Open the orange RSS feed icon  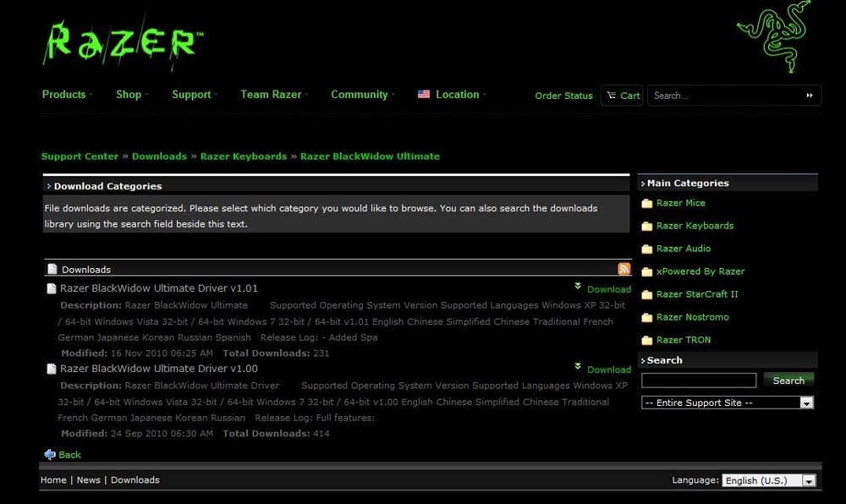click(624, 268)
